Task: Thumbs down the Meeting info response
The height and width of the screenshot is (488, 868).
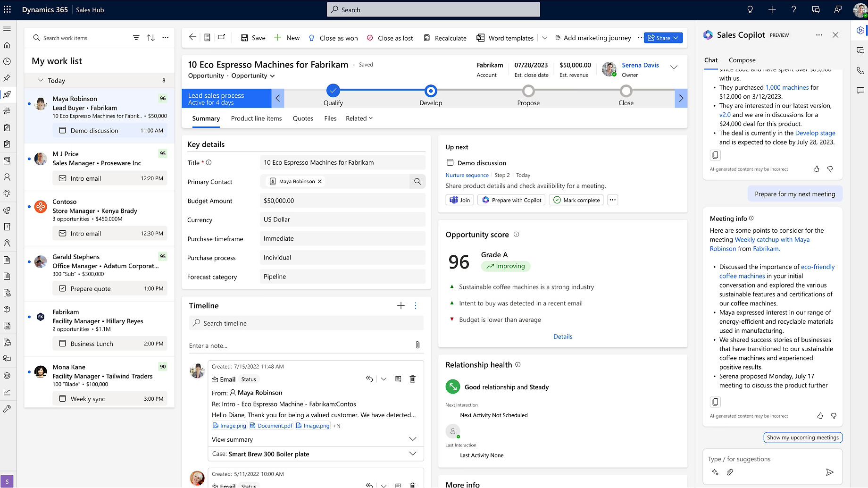Action: [x=834, y=416]
